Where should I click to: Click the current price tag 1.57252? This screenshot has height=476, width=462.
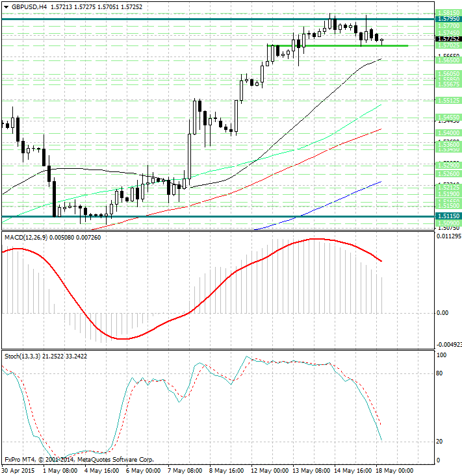(x=448, y=39)
